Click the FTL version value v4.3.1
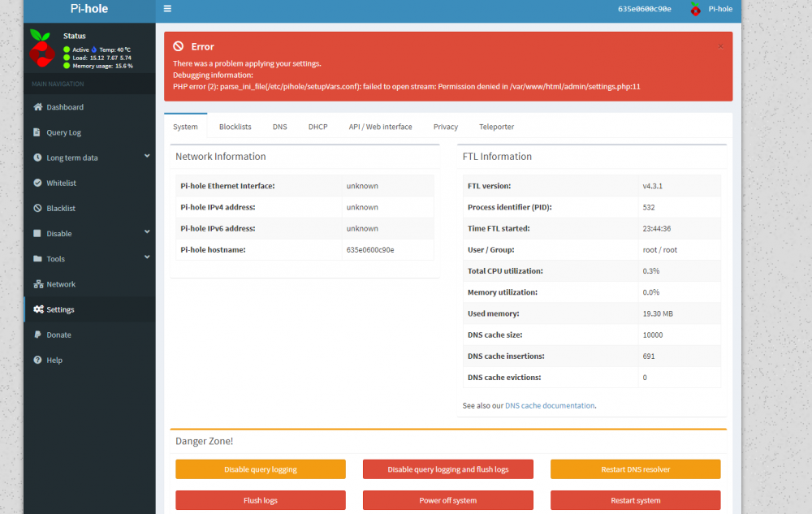Image resolution: width=812 pixels, height=514 pixels. pos(653,186)
